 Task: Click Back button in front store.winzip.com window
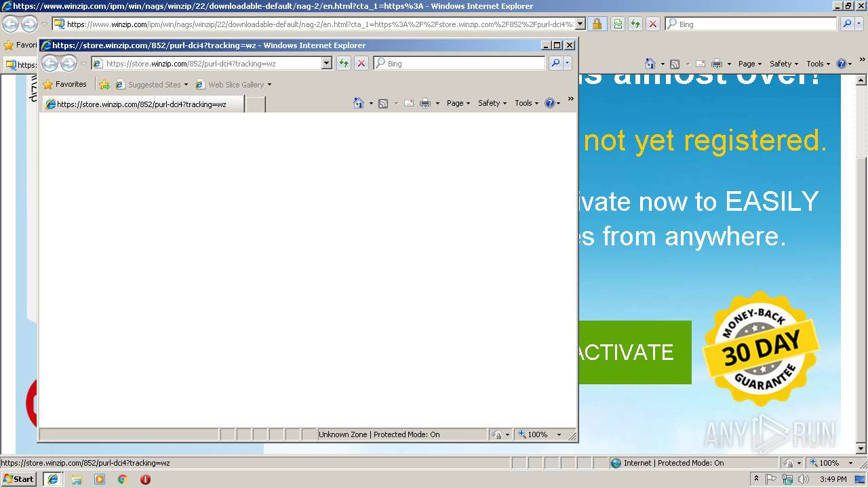click(50, 63)
